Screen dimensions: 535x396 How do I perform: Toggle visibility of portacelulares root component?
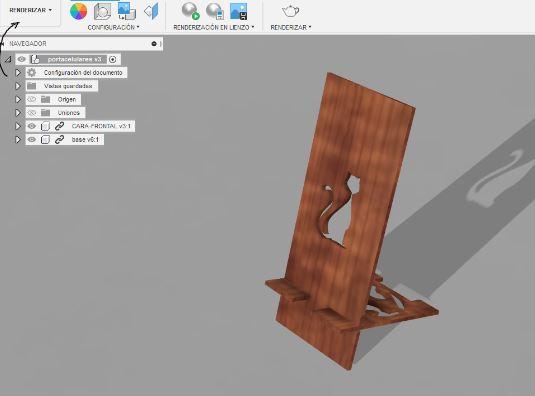(x=22, y=59)
